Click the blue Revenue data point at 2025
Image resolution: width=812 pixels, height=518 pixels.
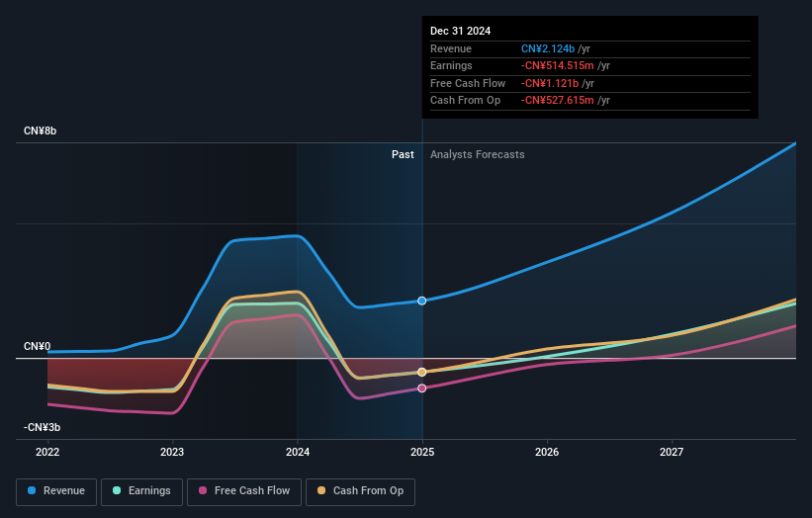click(x=422, y=301)
